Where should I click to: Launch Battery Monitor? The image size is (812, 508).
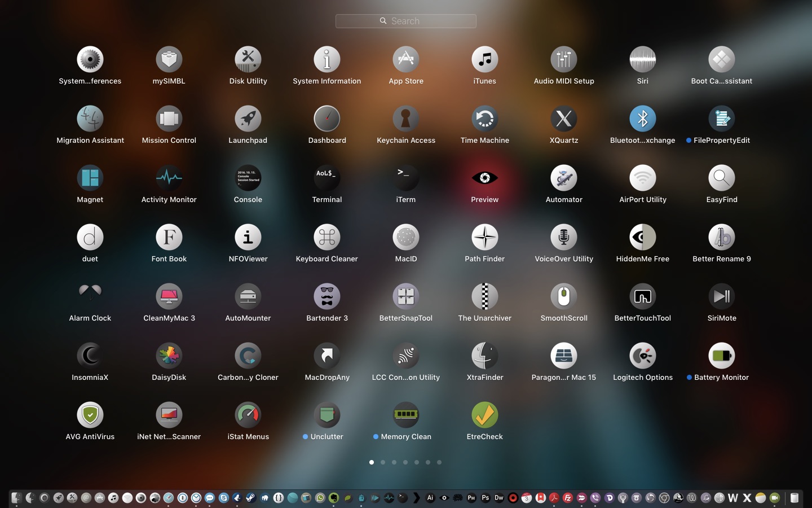[x=722, y=356]
